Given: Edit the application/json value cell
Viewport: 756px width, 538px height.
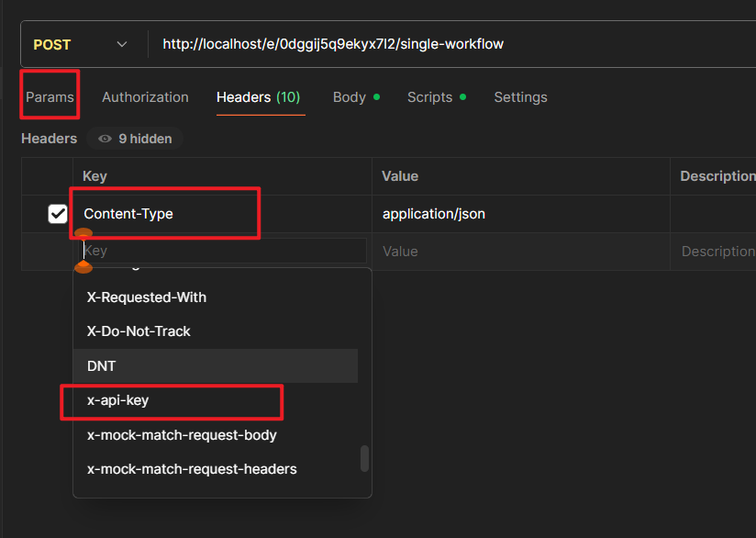Looking at the screenshot, I should [433, 214].
